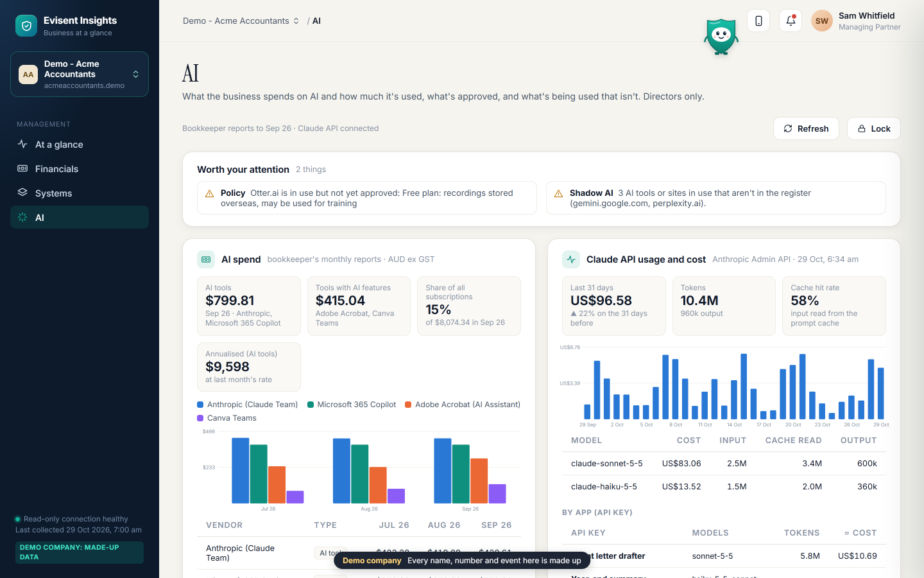Click the Annualised $9,598 card
Viewport: 924px width, 578px height.
pos(249,367)
